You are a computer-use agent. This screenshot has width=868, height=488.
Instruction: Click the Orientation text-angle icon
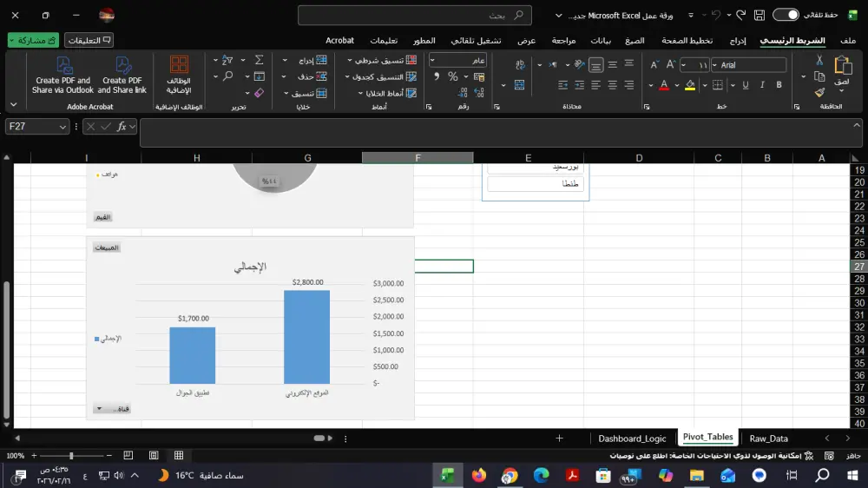(x=580, y=65)
